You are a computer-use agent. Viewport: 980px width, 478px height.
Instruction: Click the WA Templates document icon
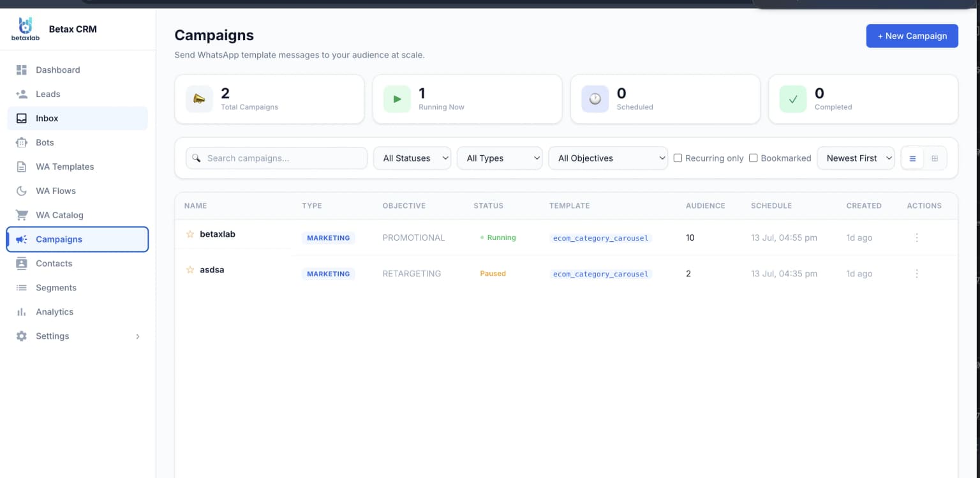22,167
